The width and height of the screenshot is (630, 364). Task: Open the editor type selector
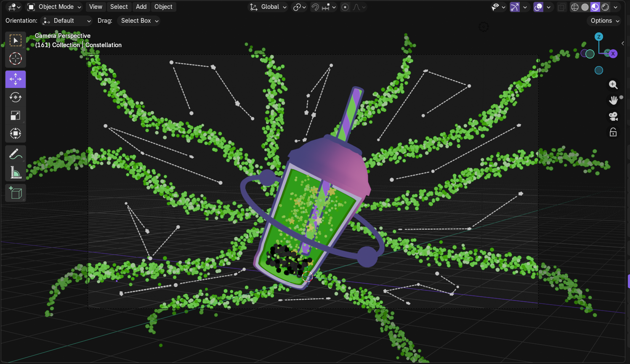click(14, 7)
